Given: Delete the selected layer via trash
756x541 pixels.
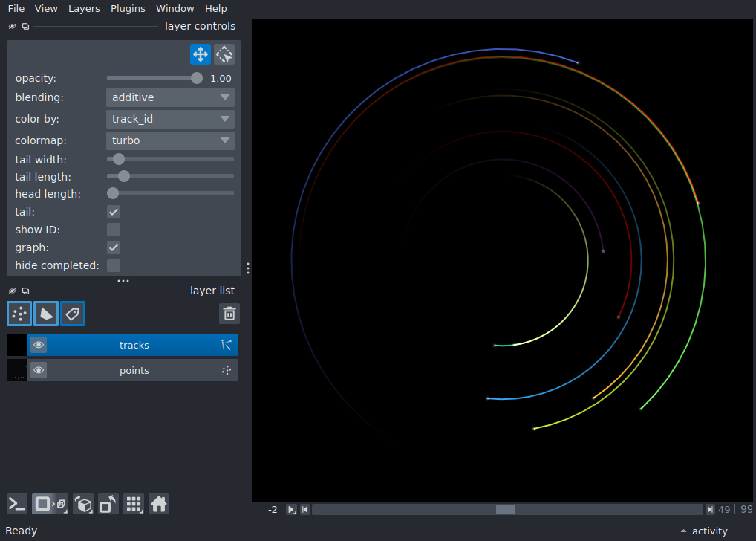Looking at the screenshot, I should tap(229, 314).
